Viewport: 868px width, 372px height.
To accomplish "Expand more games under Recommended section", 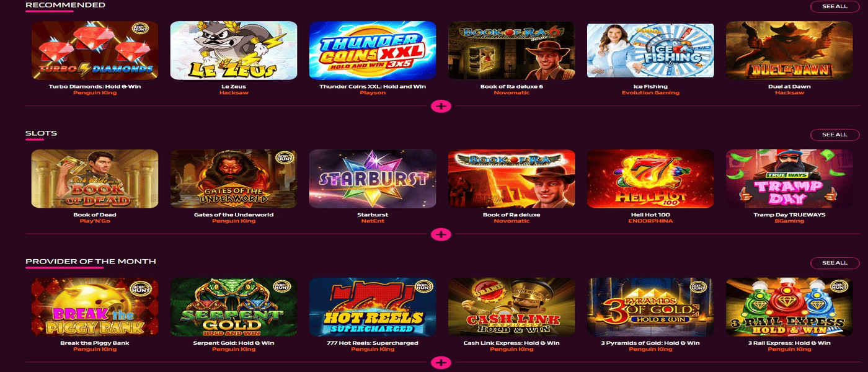I will [441, 106].
